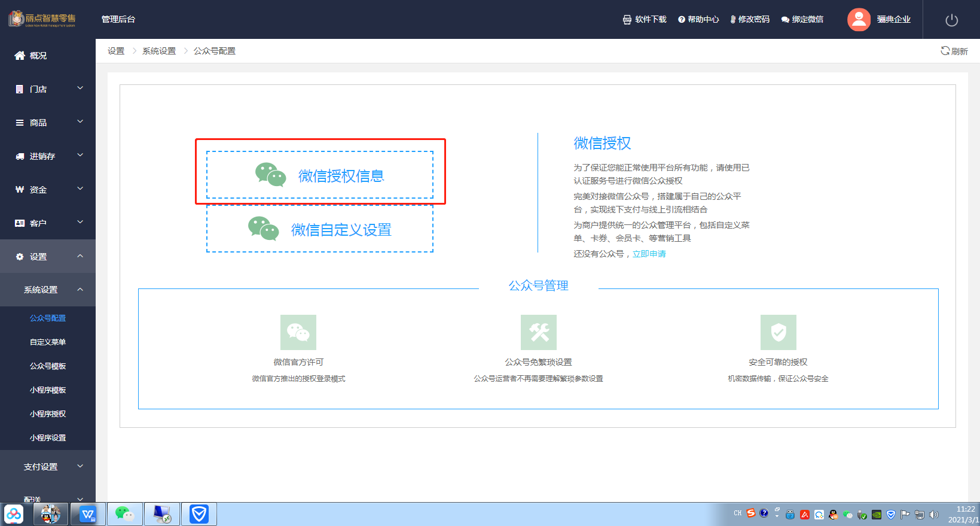Image resolution: width=980 pixels, height=526 pixels.
Task: Click the 安全可靠的授权 shield icon
Action: [778, 332]
